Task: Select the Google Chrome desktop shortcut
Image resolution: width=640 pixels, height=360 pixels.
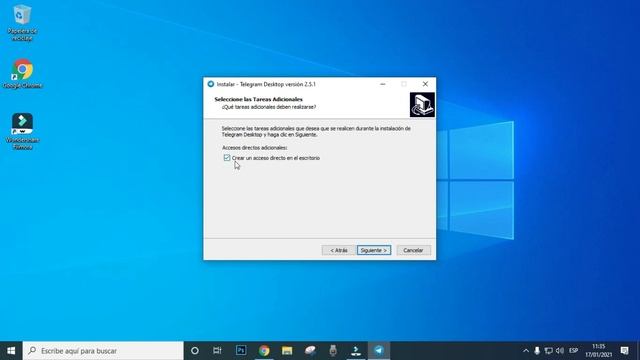Action: 22,74
